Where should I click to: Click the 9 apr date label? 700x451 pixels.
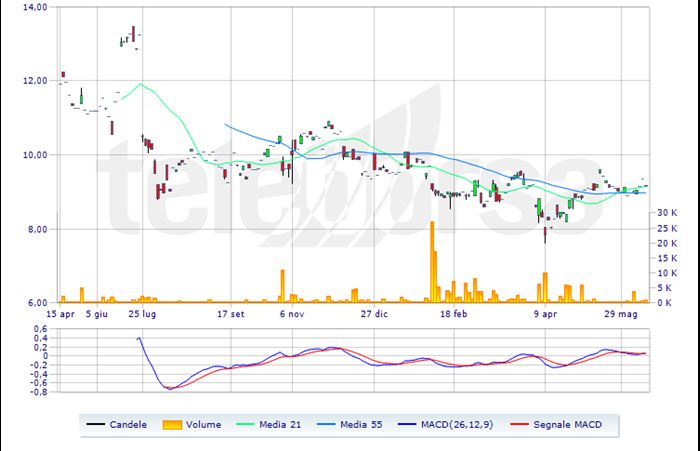pos(545,314)
